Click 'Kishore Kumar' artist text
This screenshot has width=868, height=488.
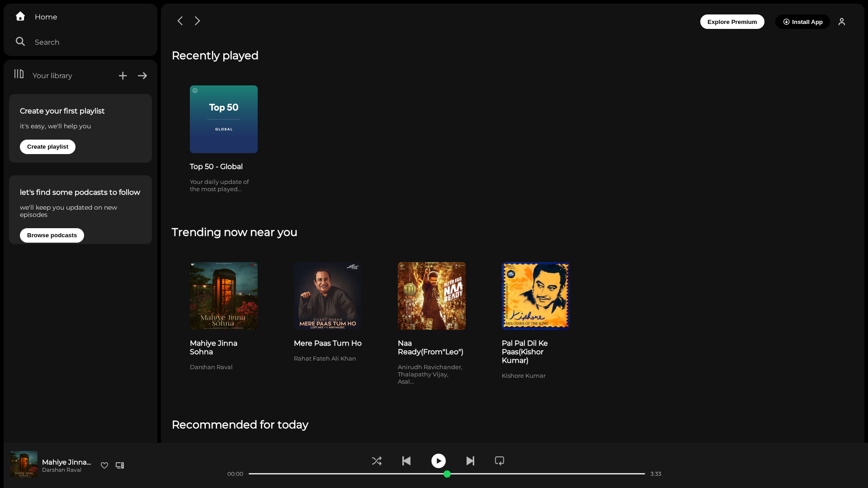(x=524, y=376)
